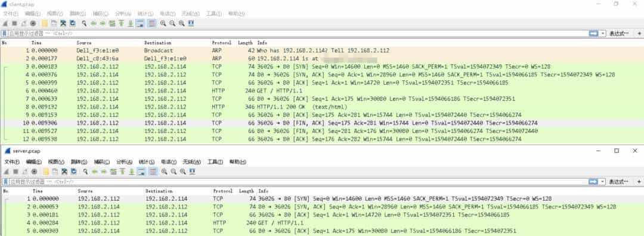Select packet 10 FIN, ACK row in client.pcap

[x=322, y=123]
